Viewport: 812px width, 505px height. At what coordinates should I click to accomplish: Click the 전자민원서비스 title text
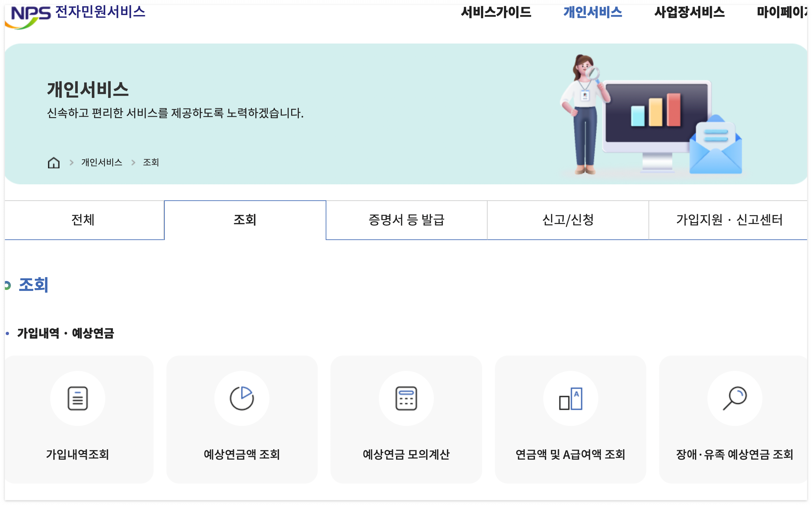pyautogui.click(x=100, y=12)
